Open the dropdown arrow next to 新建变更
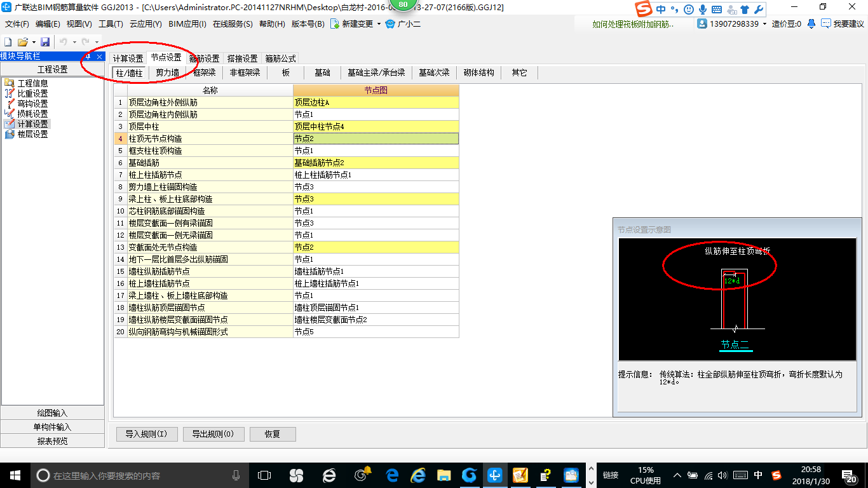Screen dimensions: 868x488 [379, 24]
